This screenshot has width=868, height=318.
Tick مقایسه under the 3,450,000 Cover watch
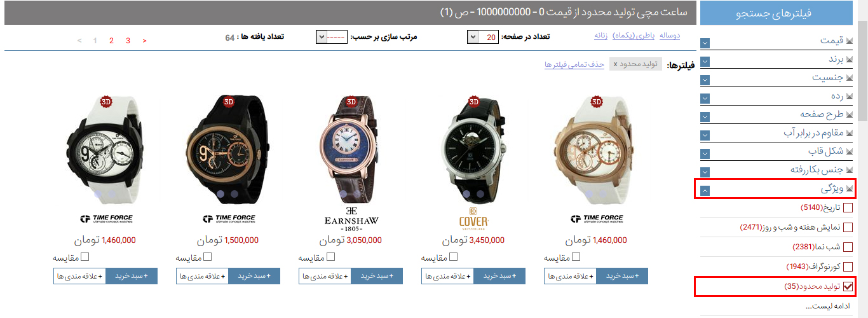coord(452,257)
